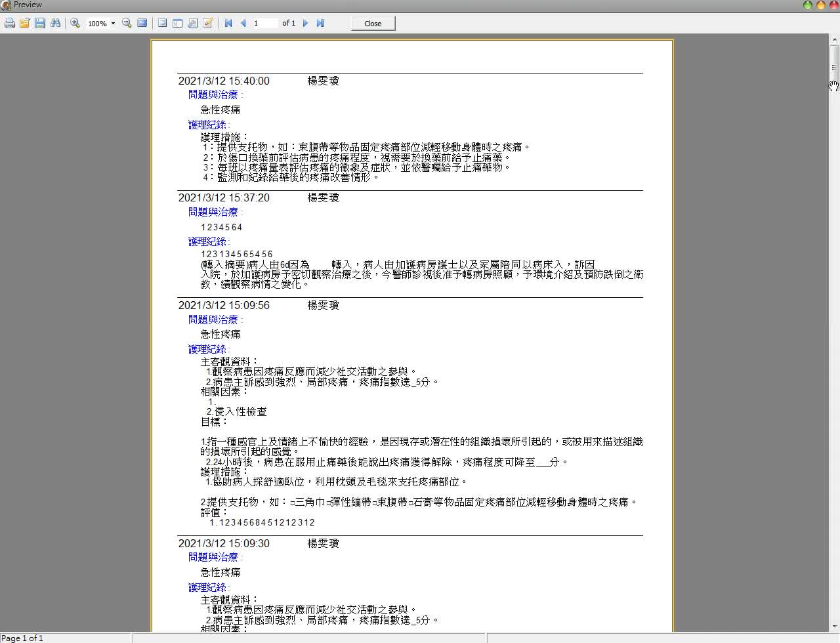This screenshot has height=643, width=840.
Task: Go to the next page
Action: (x=305, y=23)
